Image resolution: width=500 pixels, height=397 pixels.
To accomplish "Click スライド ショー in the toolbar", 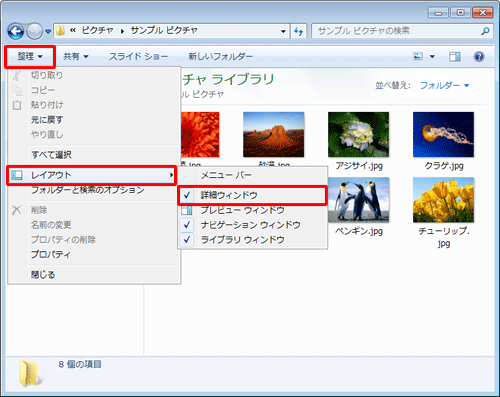I will point(138,56).
